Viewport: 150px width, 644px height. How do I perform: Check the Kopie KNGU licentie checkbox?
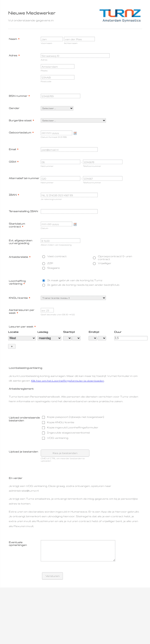(x=44, y=422)
